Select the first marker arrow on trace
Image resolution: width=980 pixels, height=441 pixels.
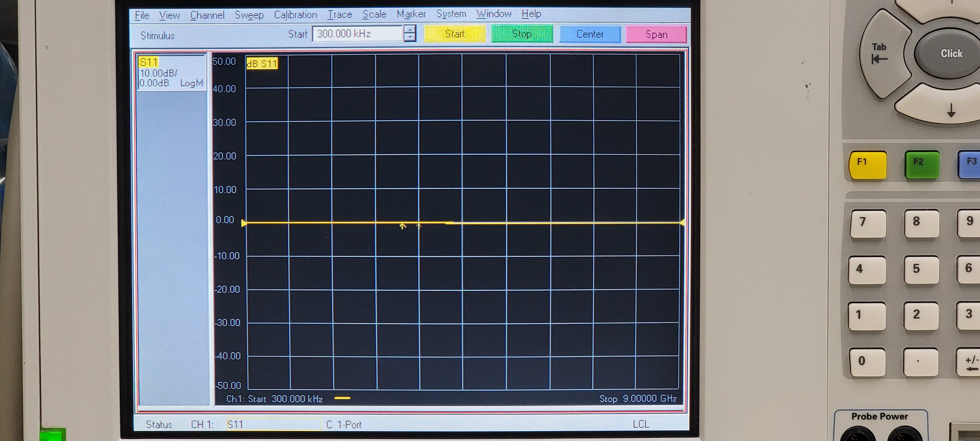point(403,226)
